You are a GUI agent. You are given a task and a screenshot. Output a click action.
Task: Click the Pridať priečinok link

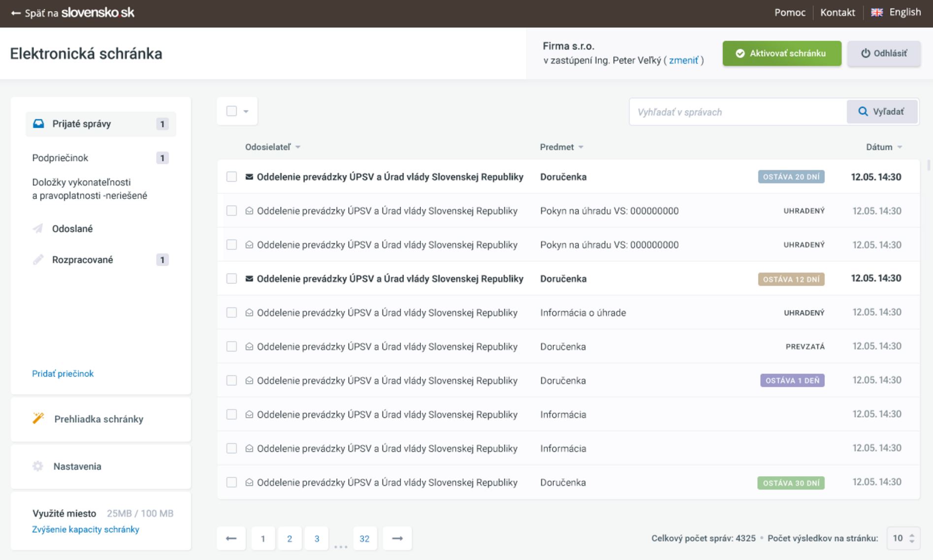(x=63, y=373)
